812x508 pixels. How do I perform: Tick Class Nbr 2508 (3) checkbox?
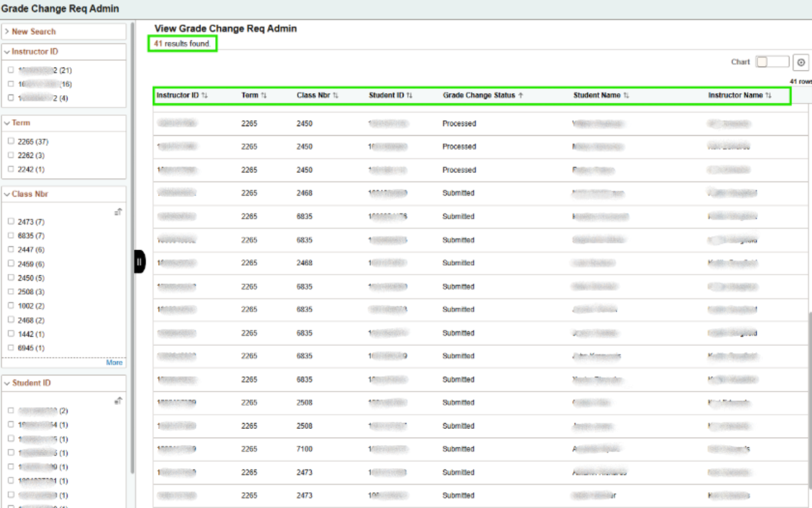click(x=10, y=292)
